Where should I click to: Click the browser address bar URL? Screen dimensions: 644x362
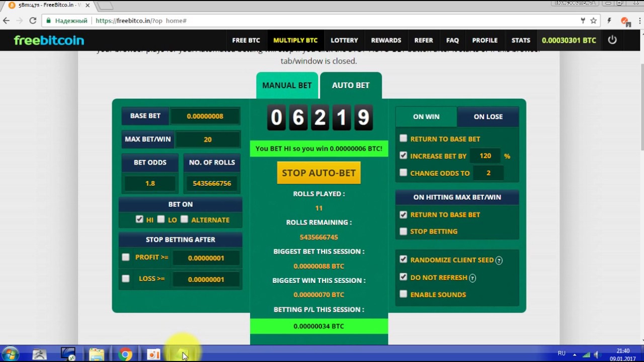coord(141,21)
